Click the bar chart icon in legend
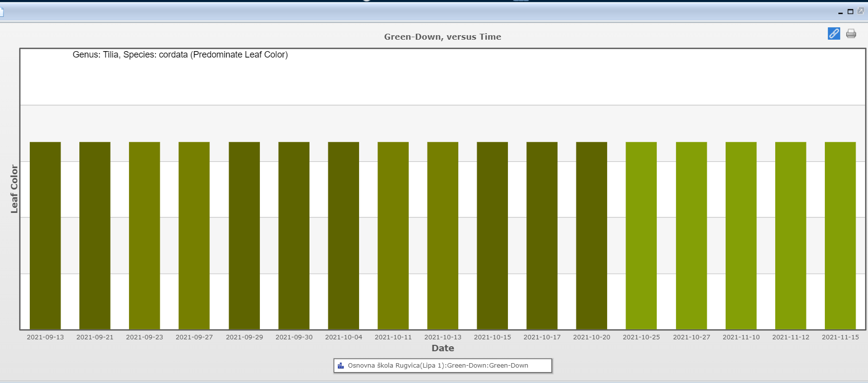Image resolution: width=868 pixels, height=383 pixels. 341,366
